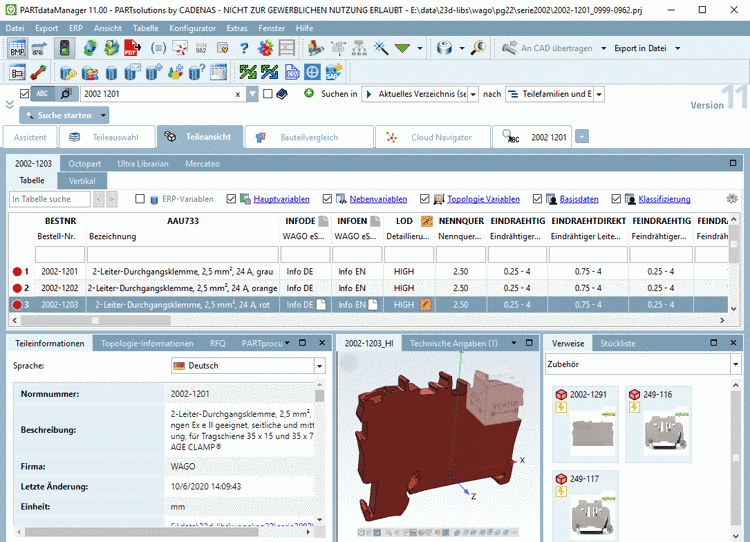This screenshot has width=750, height=542.
Task: Open the Konfigurator menu
Action: tap(192, 28)
